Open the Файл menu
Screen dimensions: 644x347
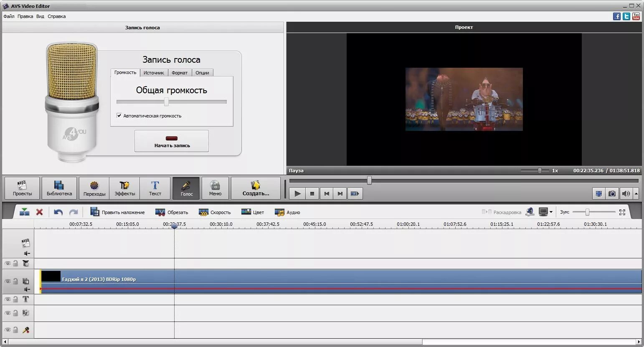[9, 16]
